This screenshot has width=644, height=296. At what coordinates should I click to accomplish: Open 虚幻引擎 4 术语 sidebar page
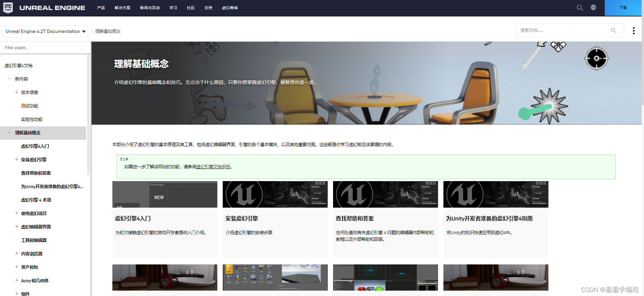click(36, 200)
